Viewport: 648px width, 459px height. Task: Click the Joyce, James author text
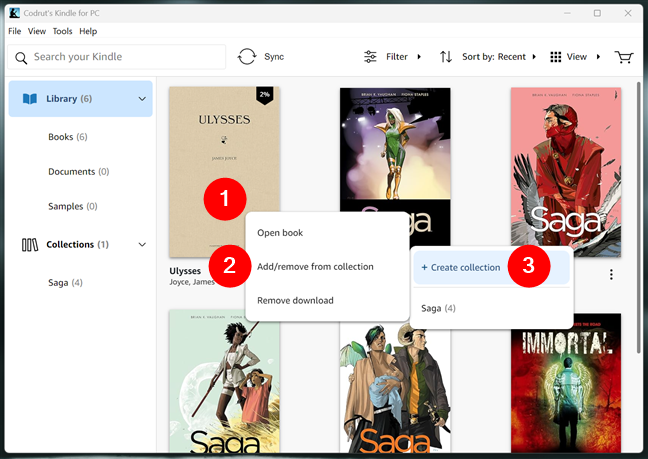click(192, 282)
